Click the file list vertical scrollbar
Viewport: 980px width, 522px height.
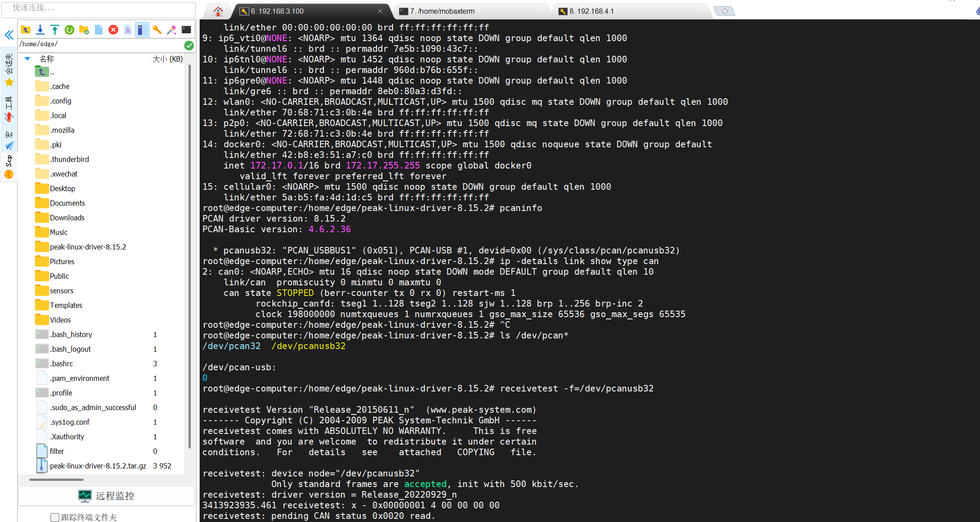point(190,257)
